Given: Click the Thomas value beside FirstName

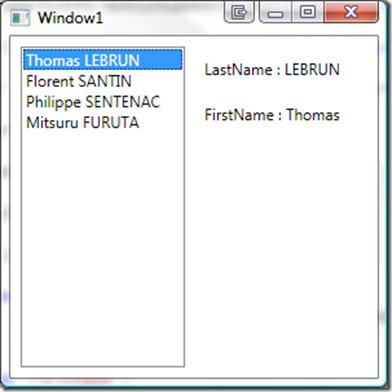Looking at the screenshot, I should [313, 115].
